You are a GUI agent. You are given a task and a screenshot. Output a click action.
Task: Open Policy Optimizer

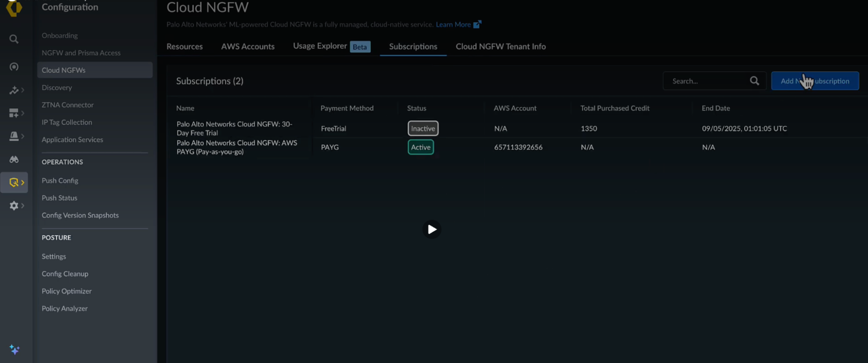[x=67, y=291]
